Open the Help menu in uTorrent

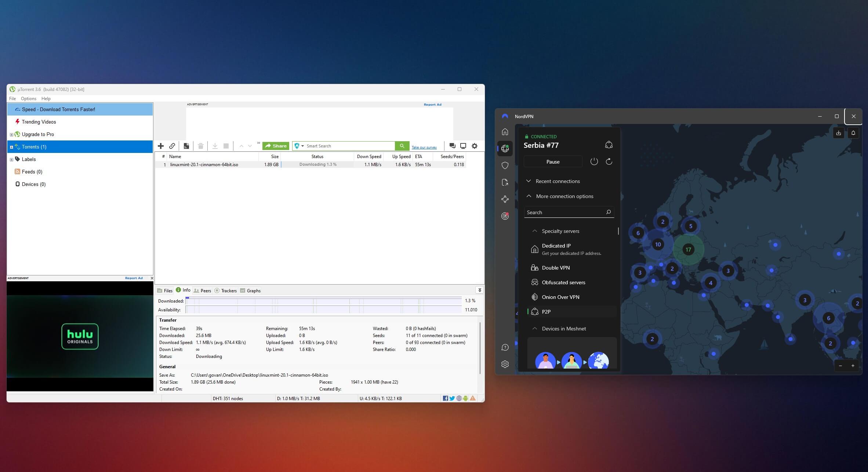pyautogui.click(x=46, y=99)
